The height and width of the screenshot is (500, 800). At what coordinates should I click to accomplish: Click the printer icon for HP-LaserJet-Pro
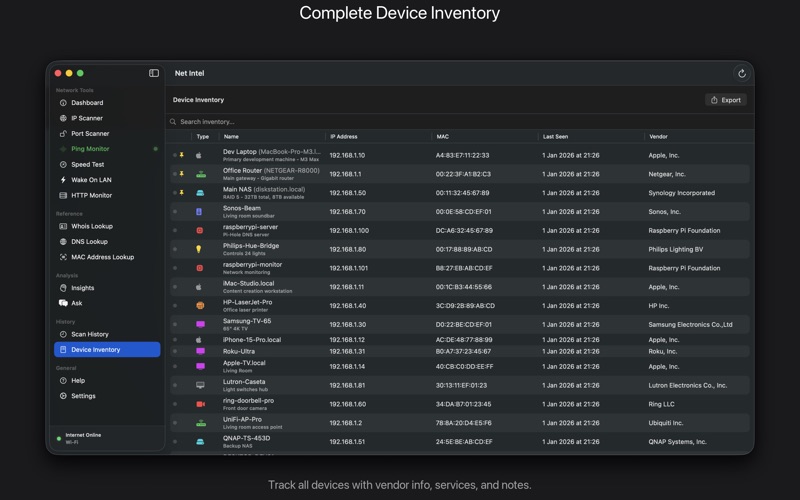tap(200, 306)
